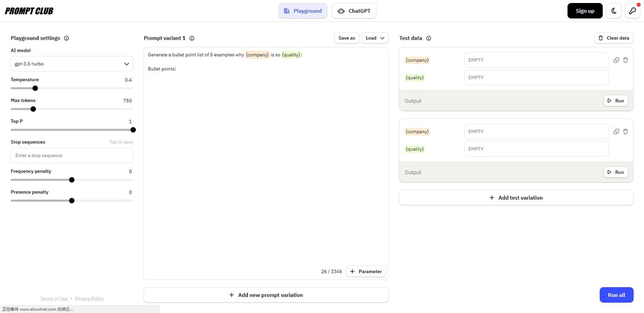
Task: Delete the first test data variation
Action: (625, 60)
